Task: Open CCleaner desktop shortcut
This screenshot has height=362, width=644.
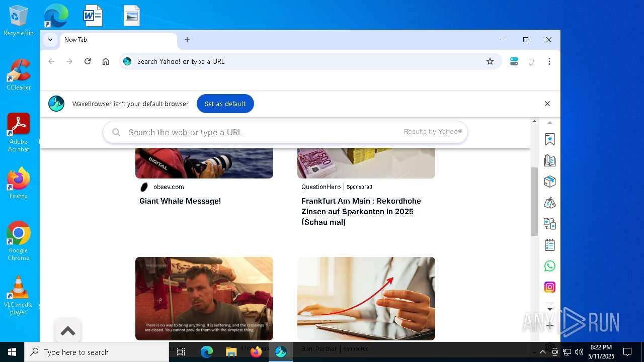Action: tap(19, 75)
